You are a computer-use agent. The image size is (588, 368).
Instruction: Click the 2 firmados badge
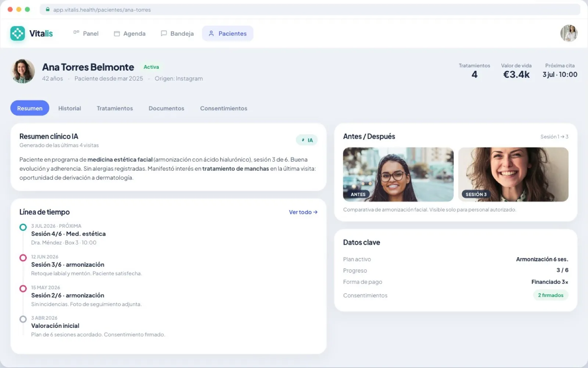(x=551, y=295)
